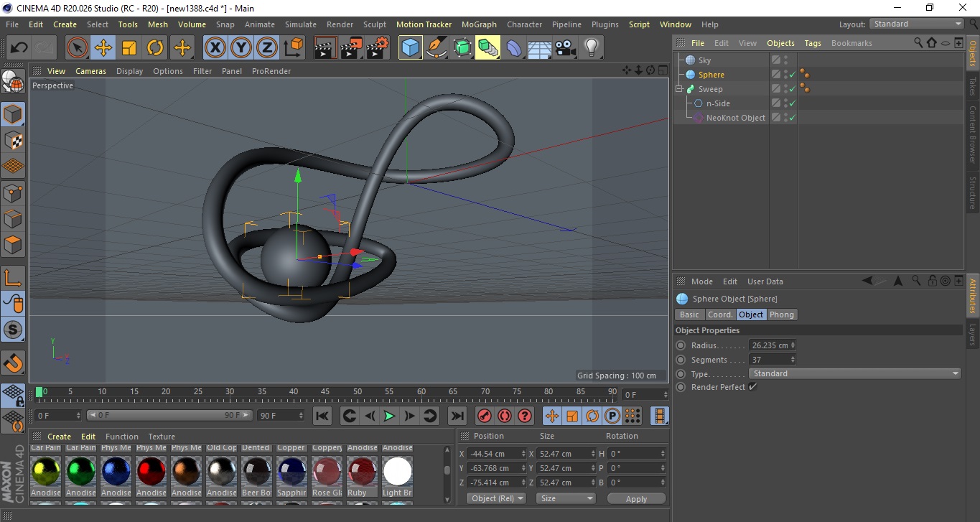Activate the Rotate tool

[x=155, y=48]
